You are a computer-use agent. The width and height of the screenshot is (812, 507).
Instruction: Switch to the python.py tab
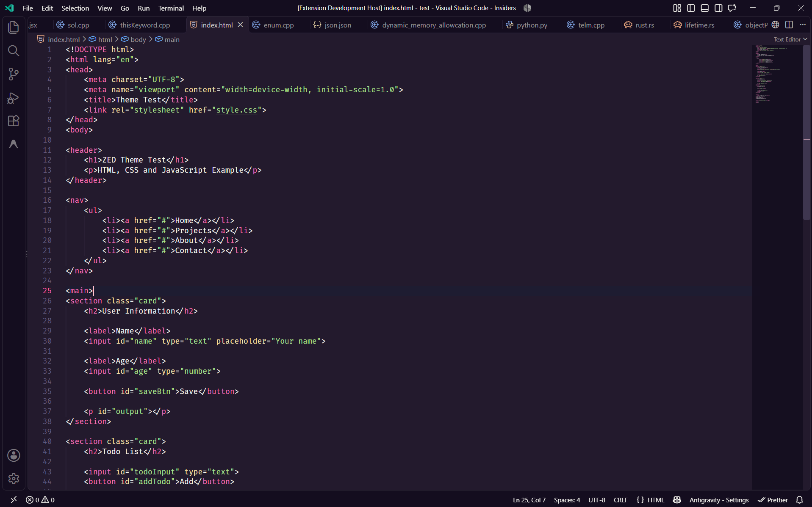(532, 25)
